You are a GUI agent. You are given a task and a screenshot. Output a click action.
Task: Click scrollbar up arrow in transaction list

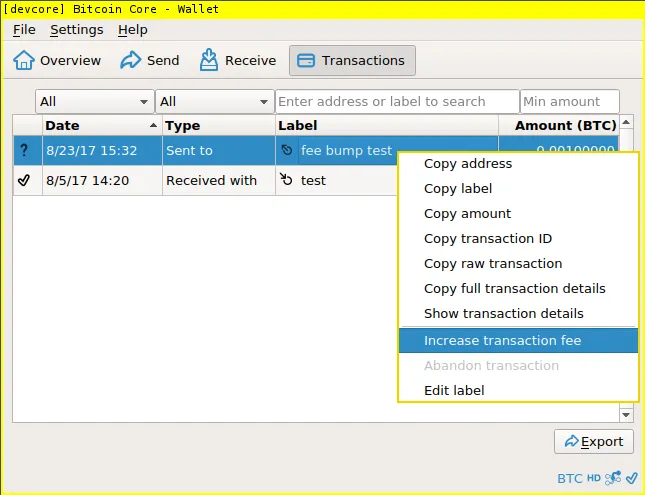click(x=626, y=122)
